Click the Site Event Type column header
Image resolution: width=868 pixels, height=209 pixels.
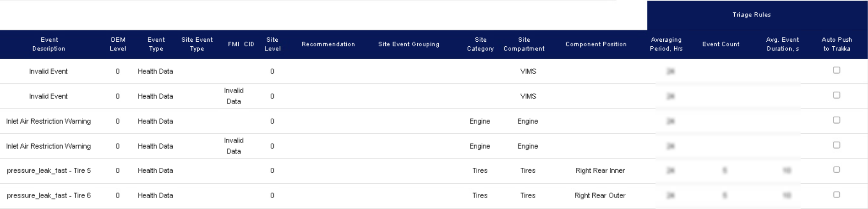click(197, 44)
